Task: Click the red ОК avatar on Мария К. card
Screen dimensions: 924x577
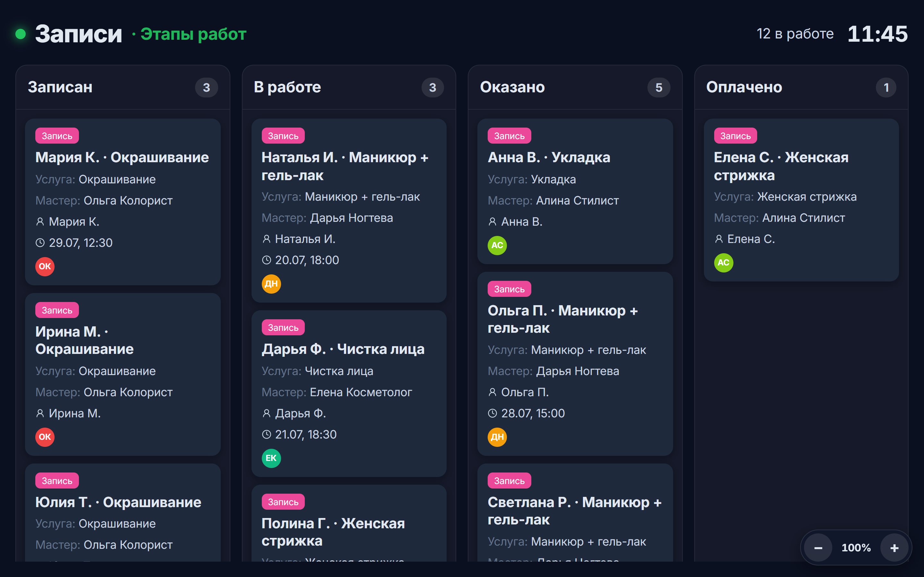Action: 45,266
